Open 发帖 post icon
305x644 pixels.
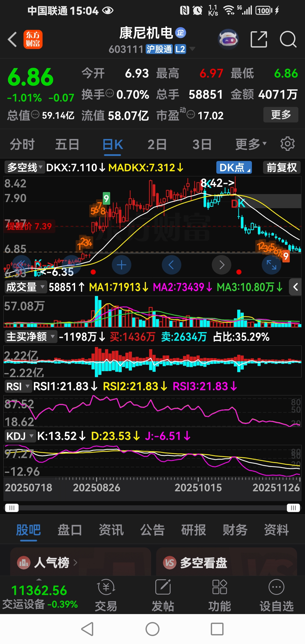tap(163, 595)
